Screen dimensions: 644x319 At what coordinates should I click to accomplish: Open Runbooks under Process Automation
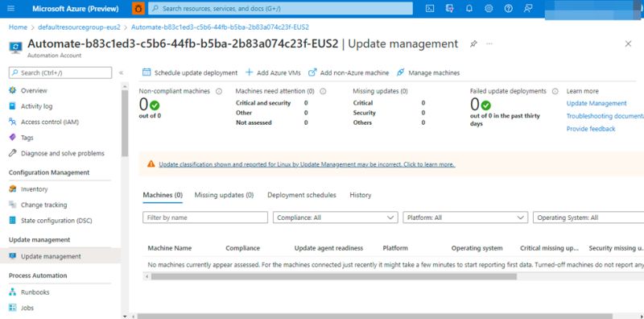point(35,292)
